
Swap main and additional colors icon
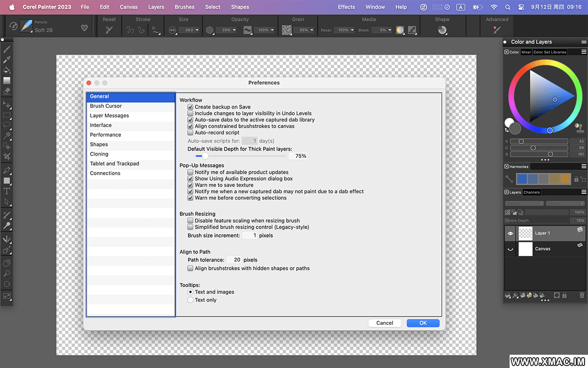click(507, 130)
